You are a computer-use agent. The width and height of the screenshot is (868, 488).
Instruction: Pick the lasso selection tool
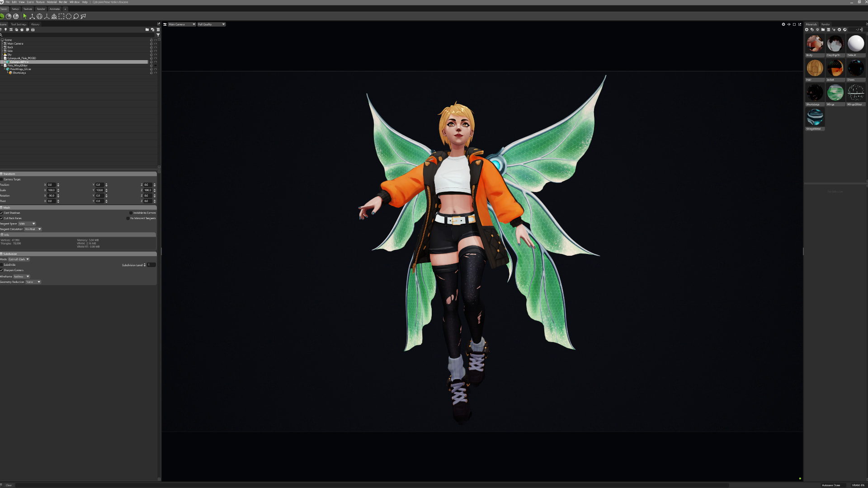pyautogui.click(x=76, y=16)
